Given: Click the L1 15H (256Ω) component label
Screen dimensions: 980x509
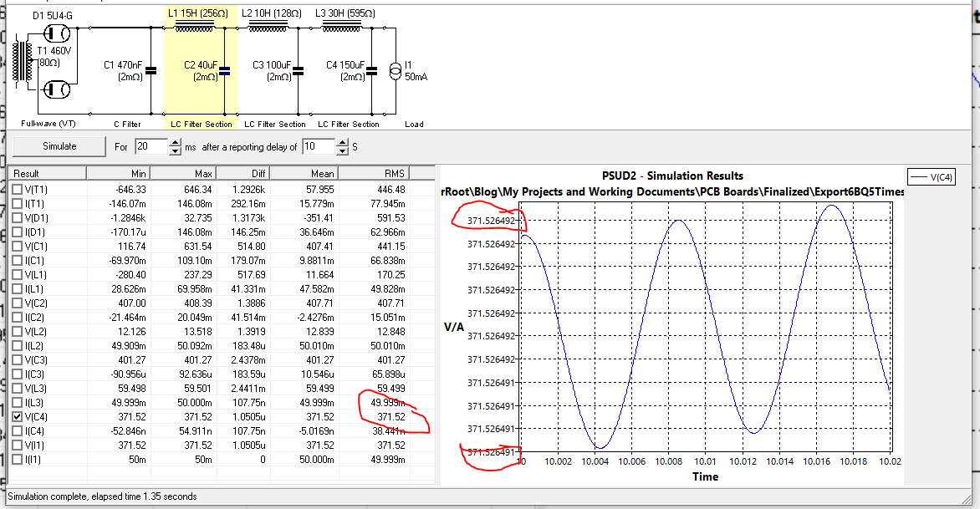Looking at the screenshot, I should 198,13.
